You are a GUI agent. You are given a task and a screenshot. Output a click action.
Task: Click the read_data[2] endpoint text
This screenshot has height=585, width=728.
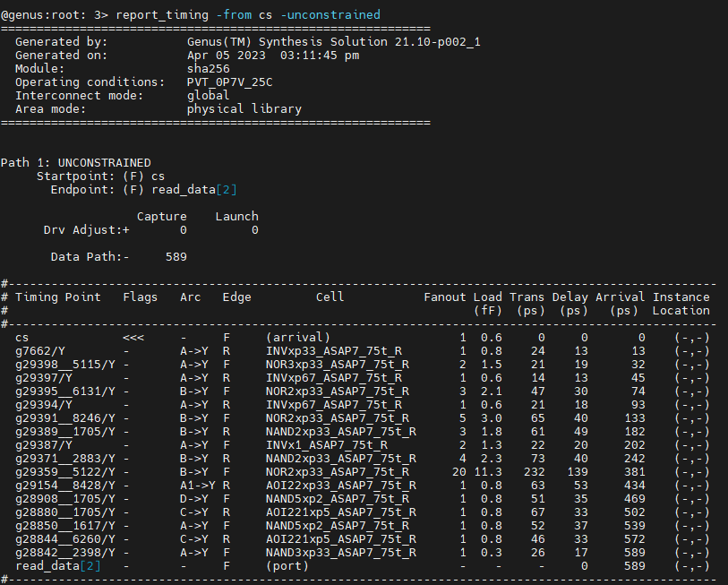click(x=194, y=190)
